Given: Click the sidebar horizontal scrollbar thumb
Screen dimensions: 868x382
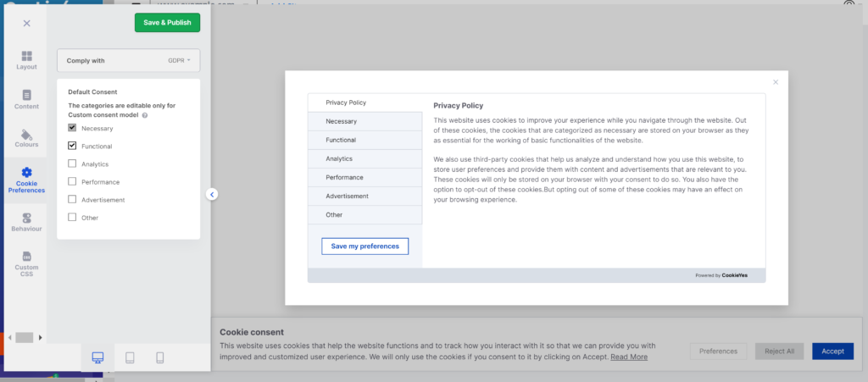Looking at the screenshot, I should 25,337.
